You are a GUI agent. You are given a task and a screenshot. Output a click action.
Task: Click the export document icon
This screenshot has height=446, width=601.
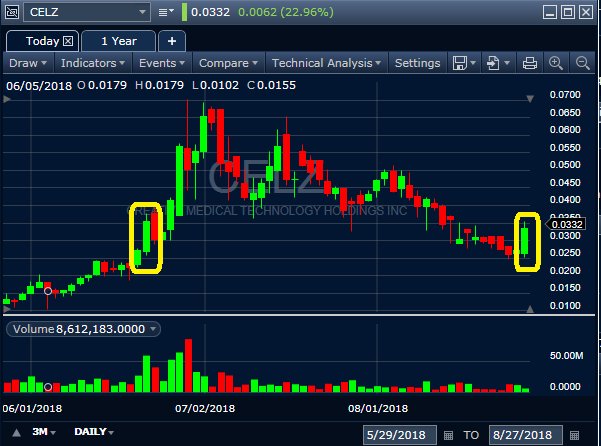(493, 63)
